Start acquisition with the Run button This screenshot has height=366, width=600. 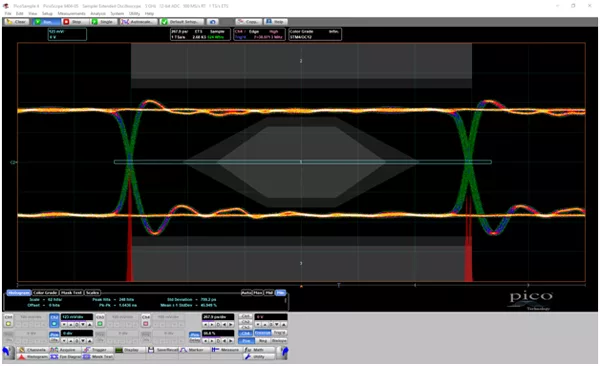click(x=46, y=22)
